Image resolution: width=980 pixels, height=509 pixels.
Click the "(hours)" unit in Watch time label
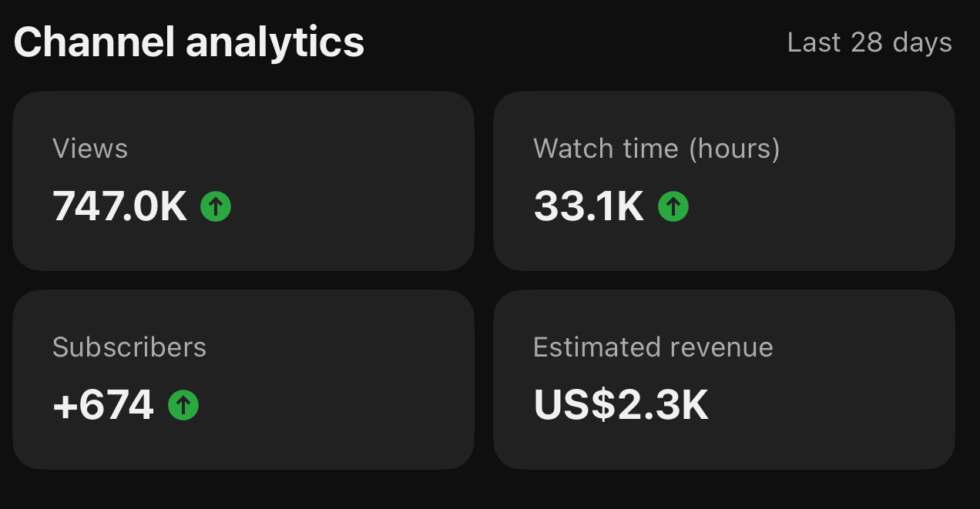click(734, 148)
